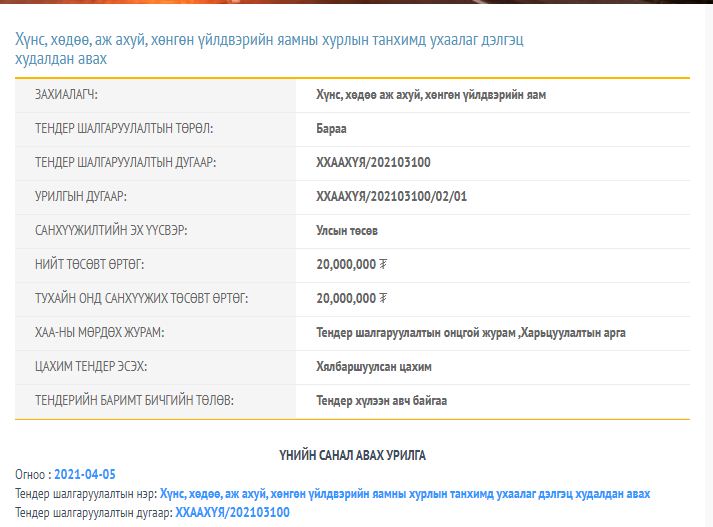The width and height of the screenshot is (713, 527).
Task: Click the Хүнс, хөдөө аж ахуй ministry value in table
Action: coord(430,95)
